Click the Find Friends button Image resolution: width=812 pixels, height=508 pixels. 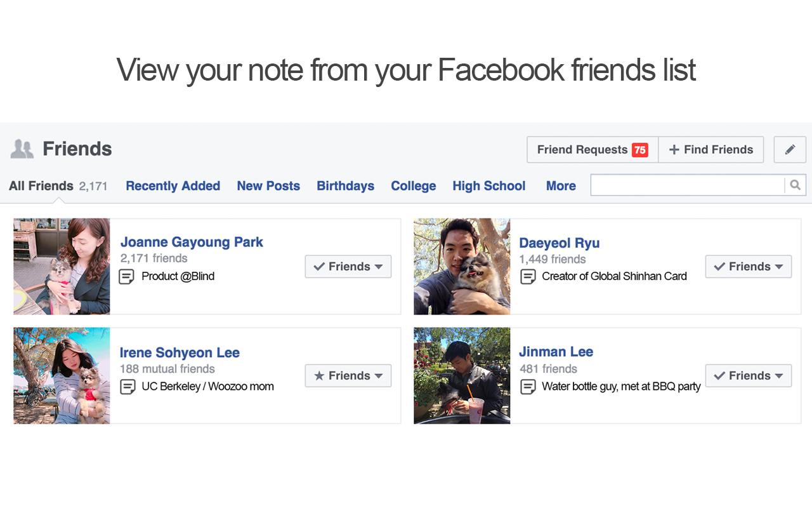[x=711, y=149]
